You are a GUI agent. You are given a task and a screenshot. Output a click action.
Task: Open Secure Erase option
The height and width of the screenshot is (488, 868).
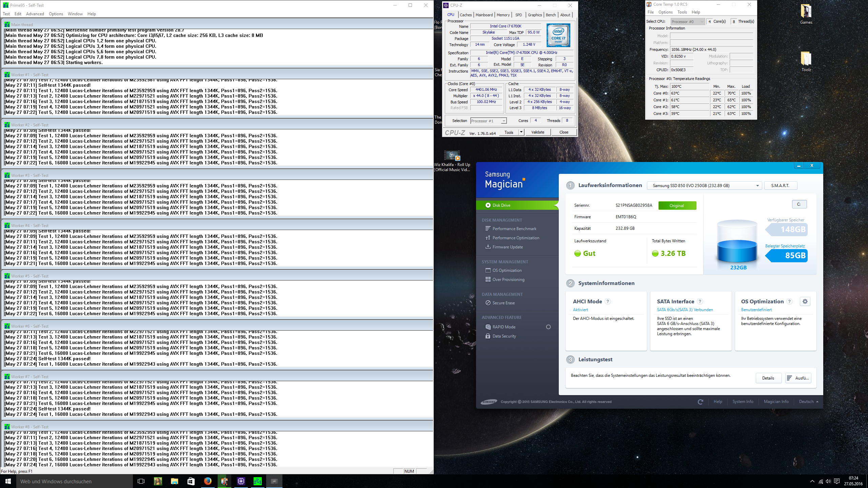coord(503,303)
